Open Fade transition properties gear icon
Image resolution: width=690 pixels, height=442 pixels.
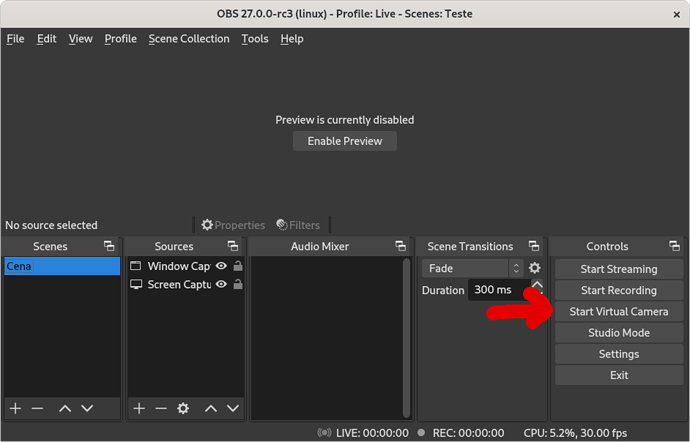(x=534, y=268)
